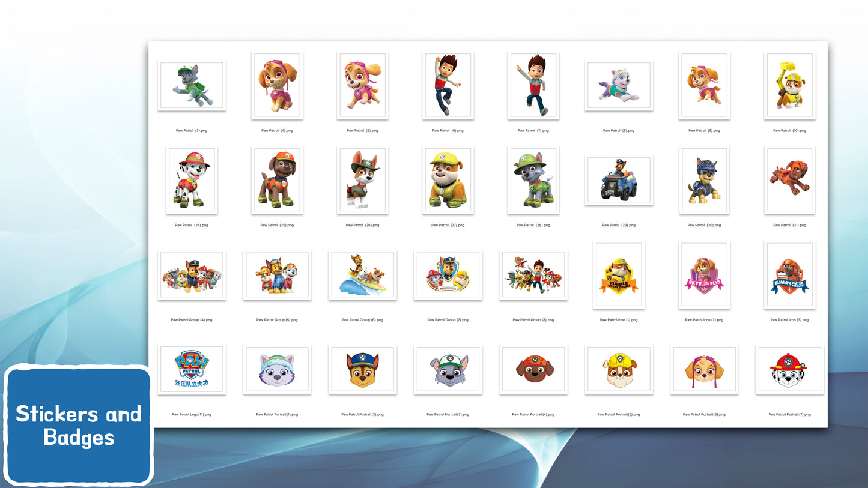Image resolution: width=868 pixels, height=488 pixels.
Task: Open Paw Patrol Icon (3).png Zuma water badge
Action: point(789,275)
